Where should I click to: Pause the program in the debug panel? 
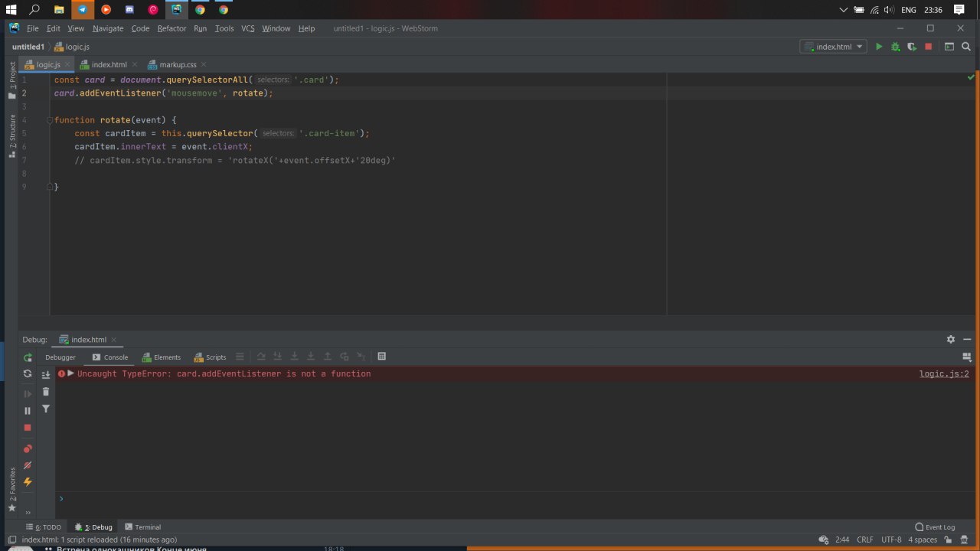[x=28, y=411]
